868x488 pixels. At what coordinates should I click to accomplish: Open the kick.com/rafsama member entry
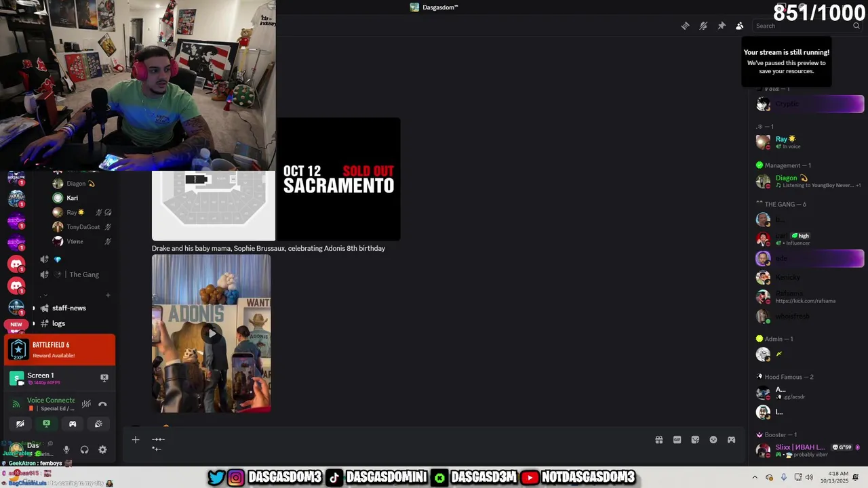pyautogui.click(x=809, y=297)
